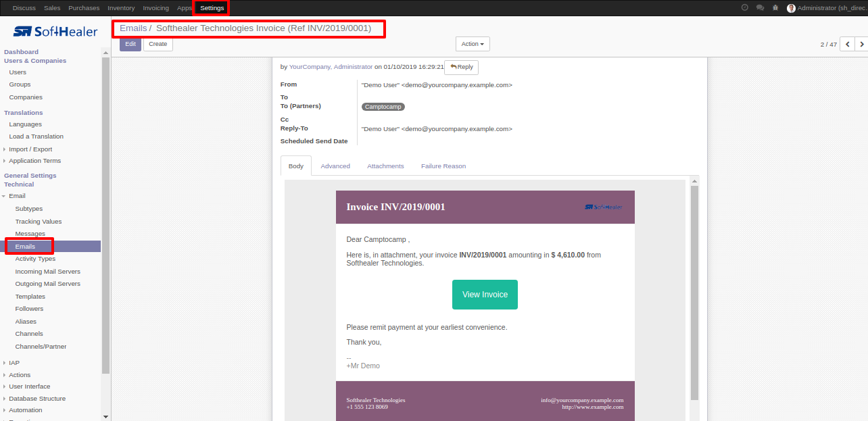
Task: Click View Invoice button in email
Action: point(485,295)
